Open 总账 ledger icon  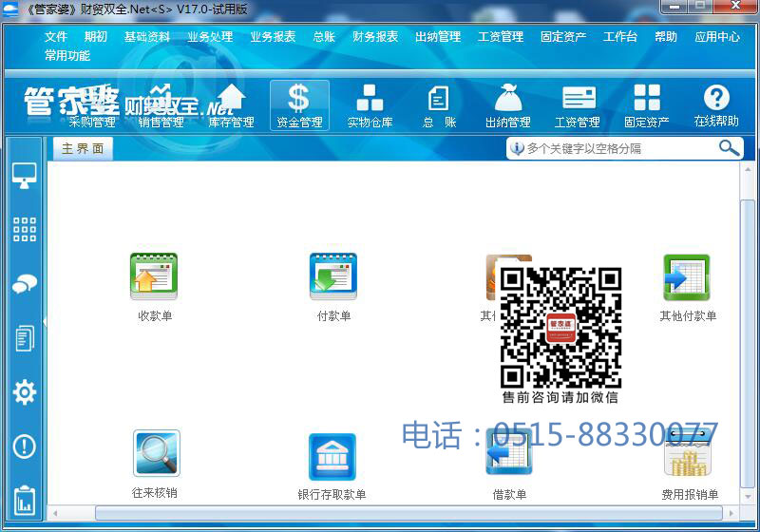[x=439, y=106]
